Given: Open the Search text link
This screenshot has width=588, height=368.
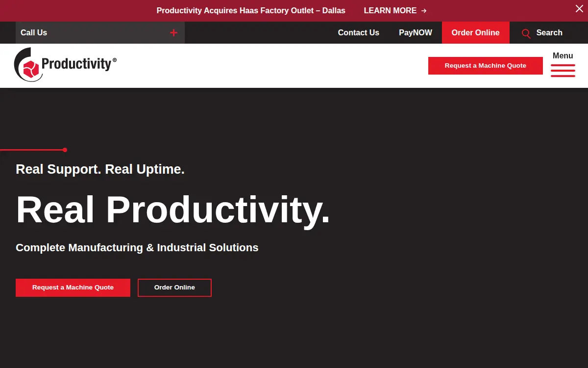Looking at the screenshot, I should [549, 32].
